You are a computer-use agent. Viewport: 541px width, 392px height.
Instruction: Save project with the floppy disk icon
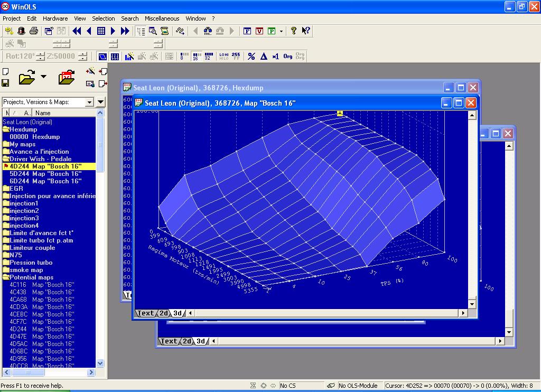tap(5, 83)
